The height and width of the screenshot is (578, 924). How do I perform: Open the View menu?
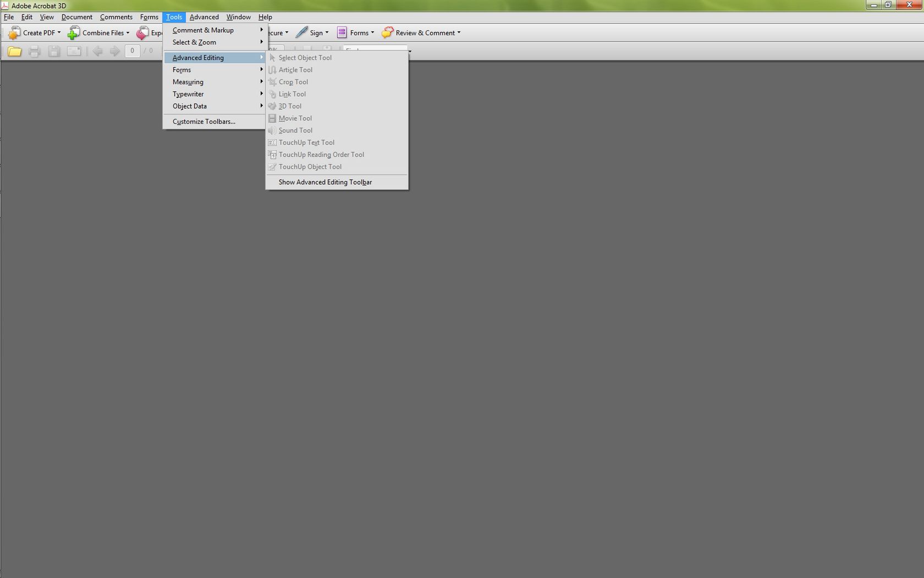47,17
